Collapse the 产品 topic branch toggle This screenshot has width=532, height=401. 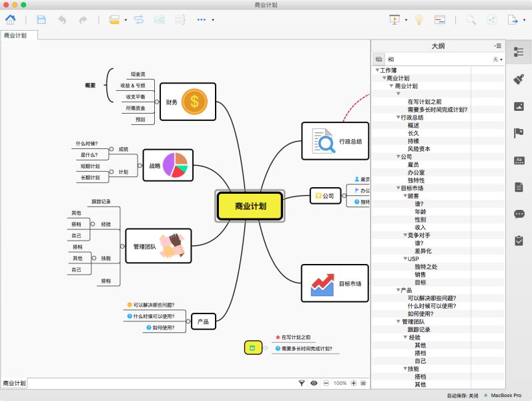[188, 321]
